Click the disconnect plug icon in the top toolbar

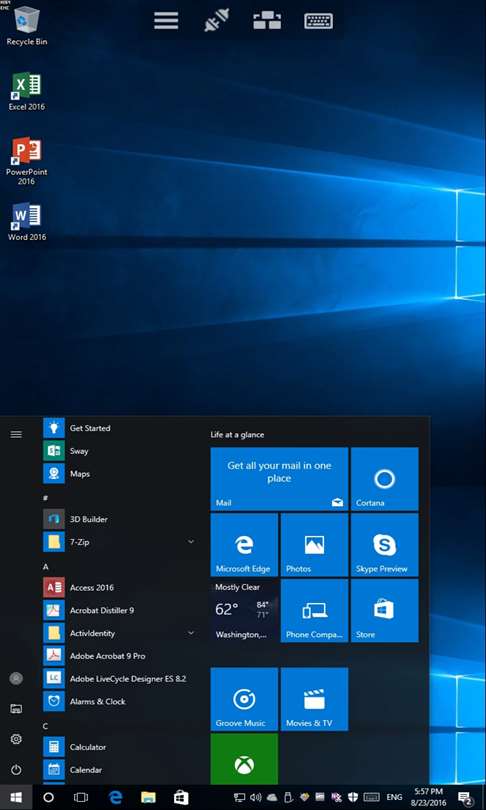[x=216, y=21]
